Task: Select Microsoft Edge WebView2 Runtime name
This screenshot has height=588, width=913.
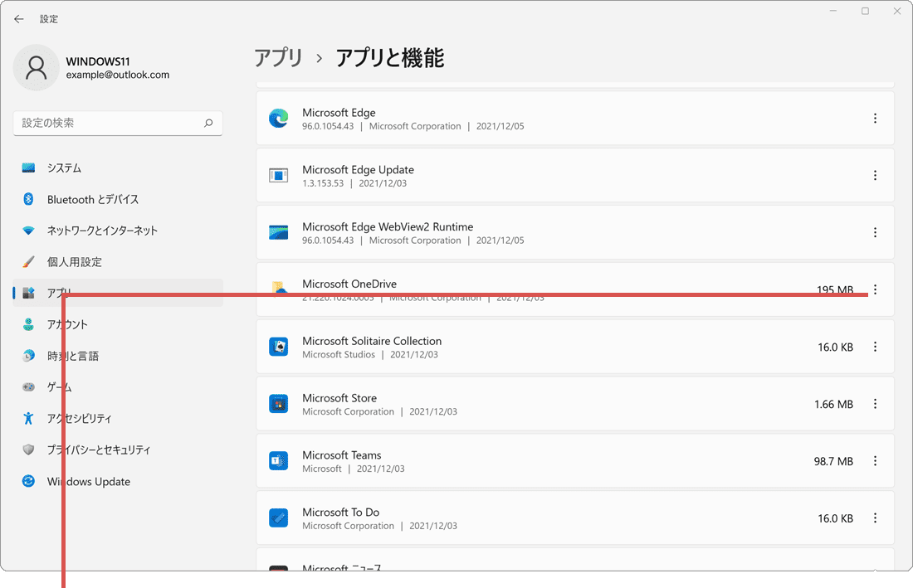Action: [388, 227]
